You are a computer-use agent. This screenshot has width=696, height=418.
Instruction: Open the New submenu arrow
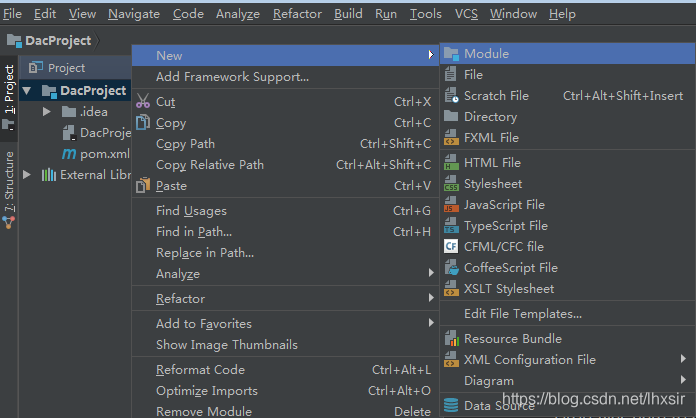coord(431,55)
